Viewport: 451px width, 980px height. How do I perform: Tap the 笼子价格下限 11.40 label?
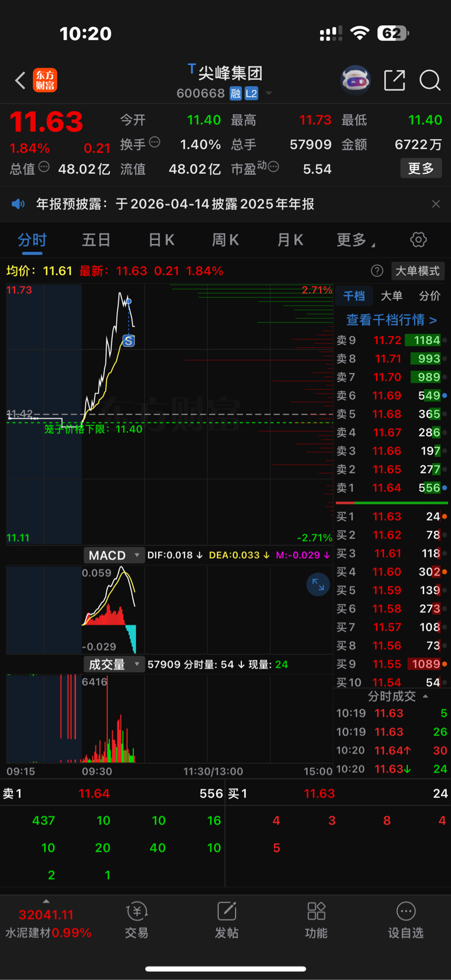click(93, 429)
